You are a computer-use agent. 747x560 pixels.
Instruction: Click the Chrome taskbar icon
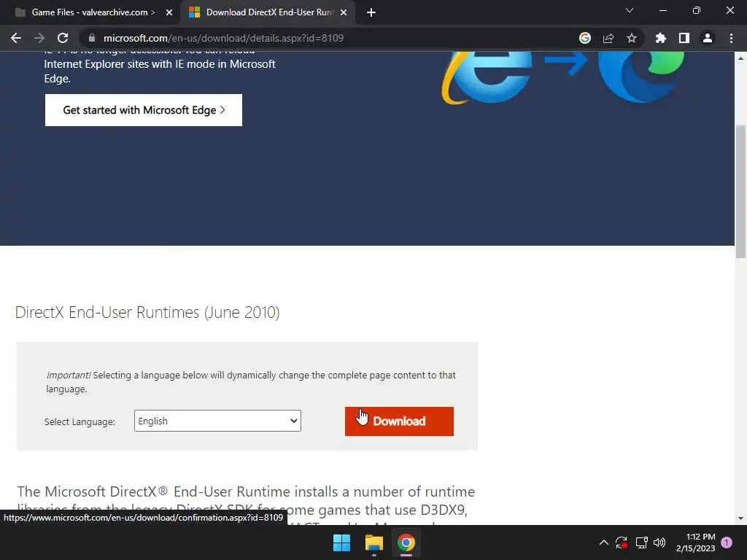[x=406, y=542]
